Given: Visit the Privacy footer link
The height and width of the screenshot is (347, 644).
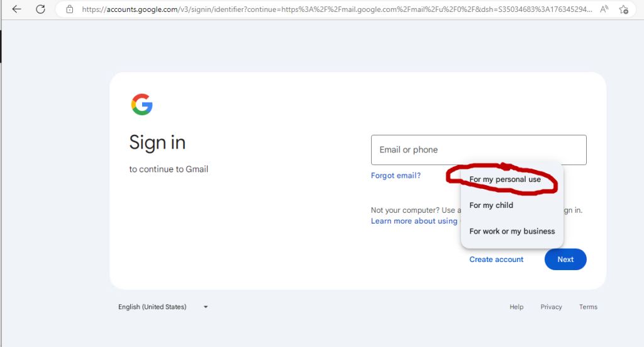Looking at the screenshot, I should click(551, 307).
